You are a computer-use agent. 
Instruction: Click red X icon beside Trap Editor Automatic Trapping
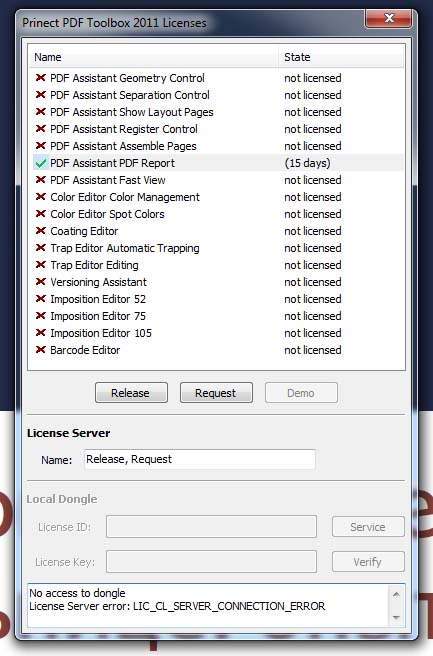point(41,248)
